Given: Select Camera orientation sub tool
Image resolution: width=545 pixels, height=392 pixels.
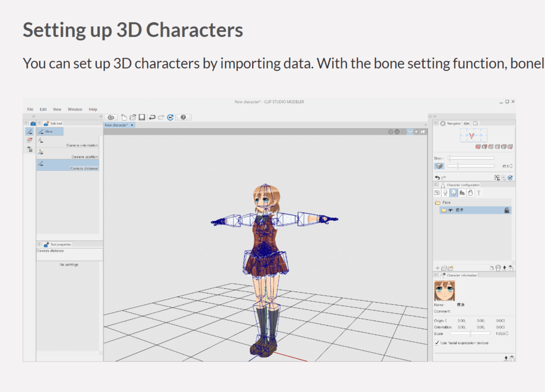Looking at the screenshot, I should 68,142.
